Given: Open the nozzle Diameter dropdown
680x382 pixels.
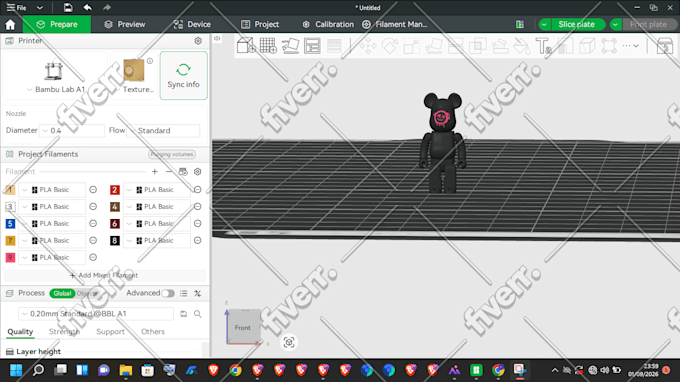Looking at the screenshot, I should pyautogui.click(x=72, y=131).
